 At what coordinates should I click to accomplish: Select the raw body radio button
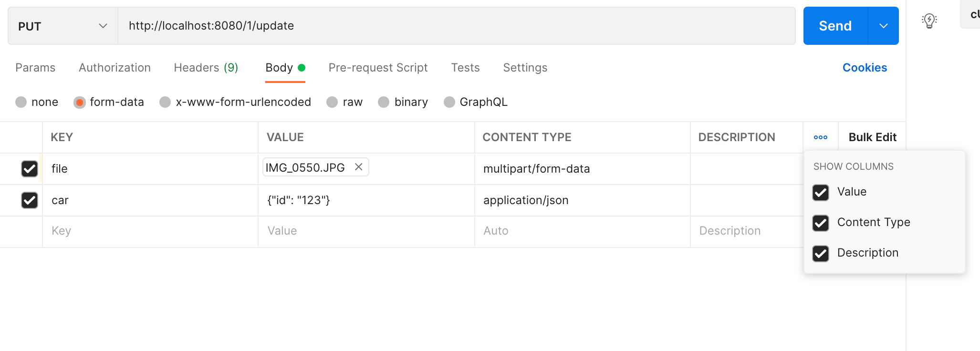coord(332,102)
